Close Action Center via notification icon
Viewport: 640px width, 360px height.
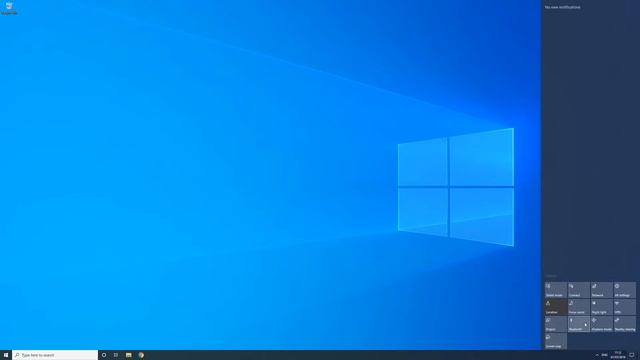click(x=632, y=355)
